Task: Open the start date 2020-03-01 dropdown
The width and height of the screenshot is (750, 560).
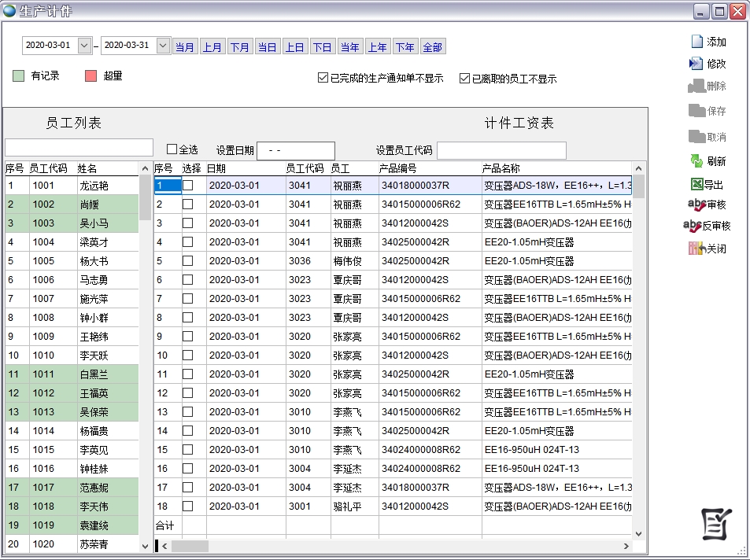Action: (x=85, y=46)
